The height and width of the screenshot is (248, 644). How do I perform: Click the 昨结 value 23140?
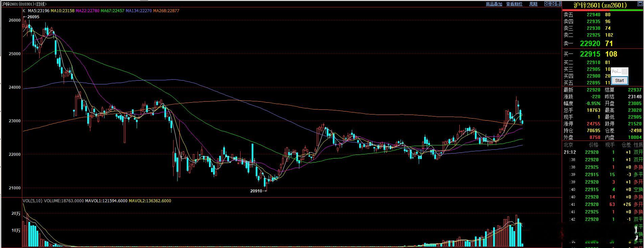point(635,97)
